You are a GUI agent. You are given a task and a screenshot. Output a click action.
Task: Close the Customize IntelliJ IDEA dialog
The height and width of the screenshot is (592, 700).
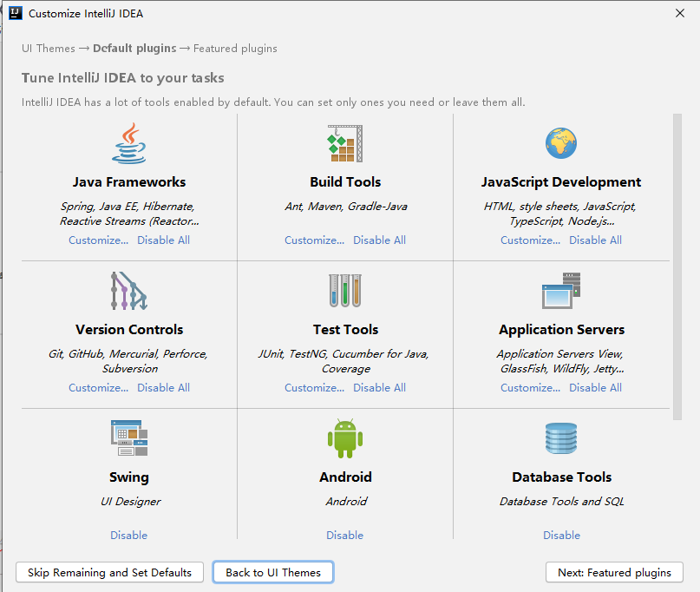point(680,13)
